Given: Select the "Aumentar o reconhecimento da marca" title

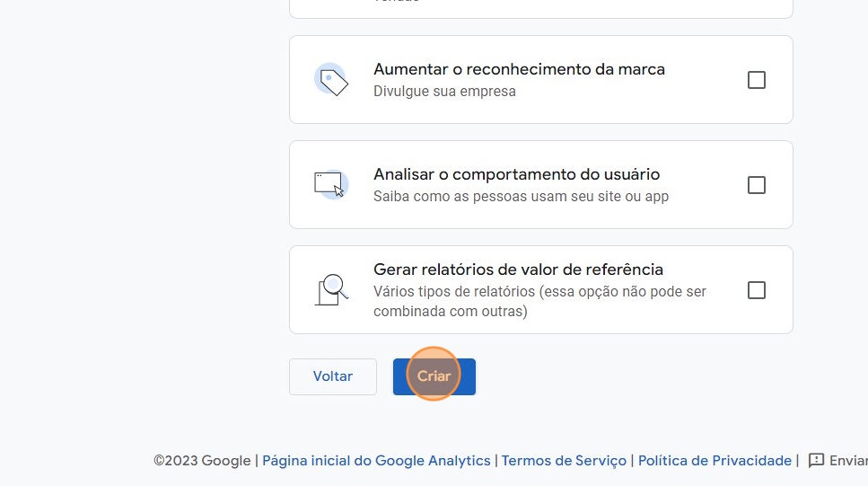Looking at the screenshot, I should [519, 69].
